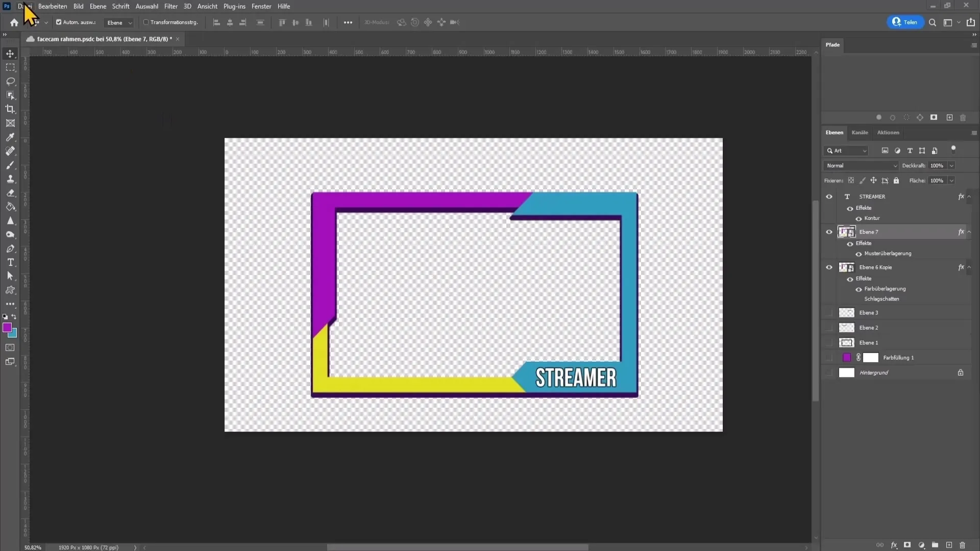
Task: Add layer style fx icon at bottom
Action: click(x=894, y=545)
